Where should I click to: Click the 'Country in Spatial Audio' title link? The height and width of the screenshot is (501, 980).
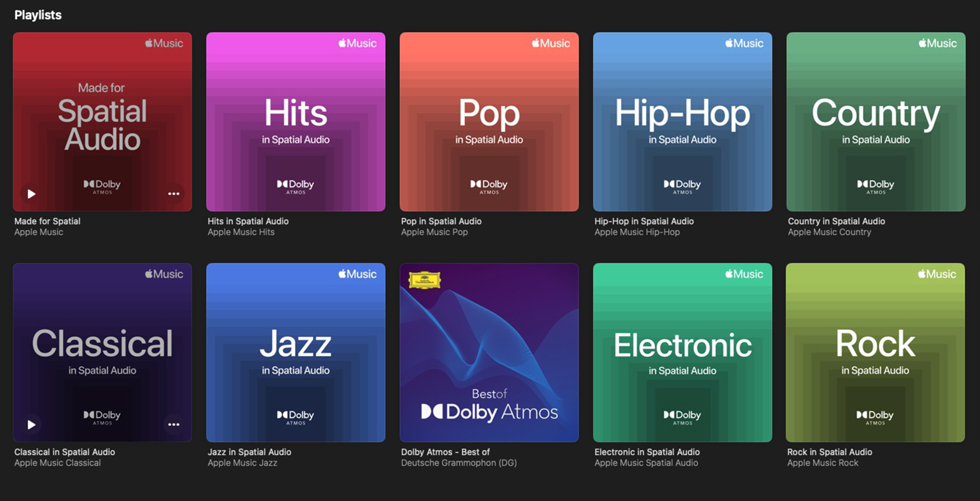tap(836, 221)
